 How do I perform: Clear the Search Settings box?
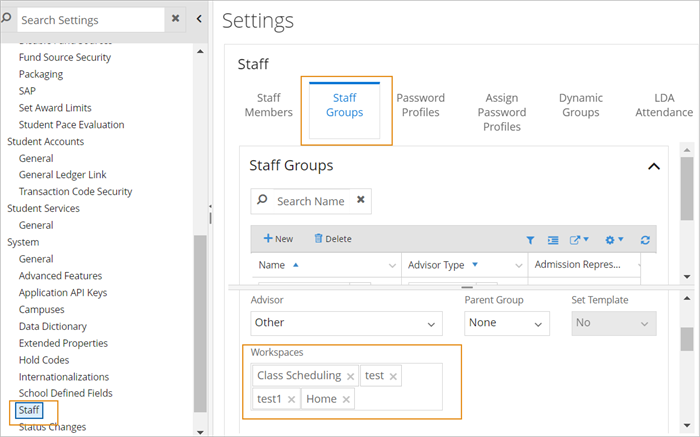click(175, 19)
